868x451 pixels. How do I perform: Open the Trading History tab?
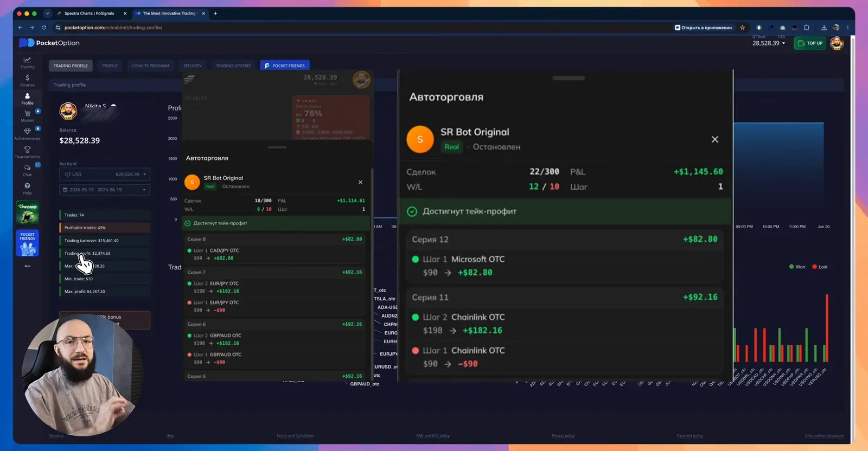(233, 66)
